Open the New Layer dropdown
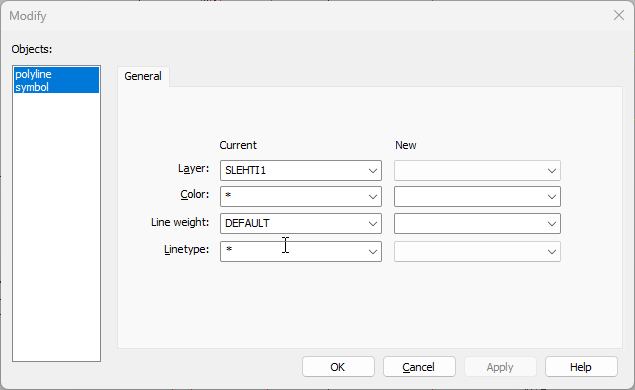Screen dimensions: 635x390 click(x=477, y=171)
